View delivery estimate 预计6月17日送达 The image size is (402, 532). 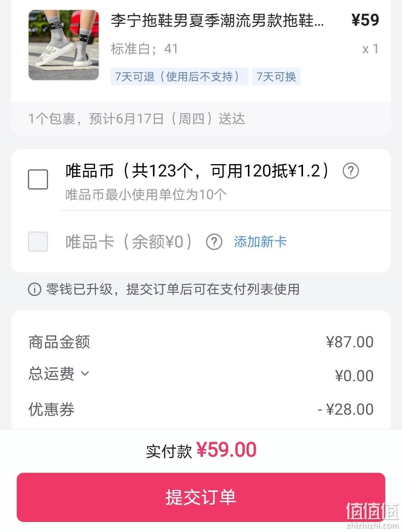pos(137,119)
